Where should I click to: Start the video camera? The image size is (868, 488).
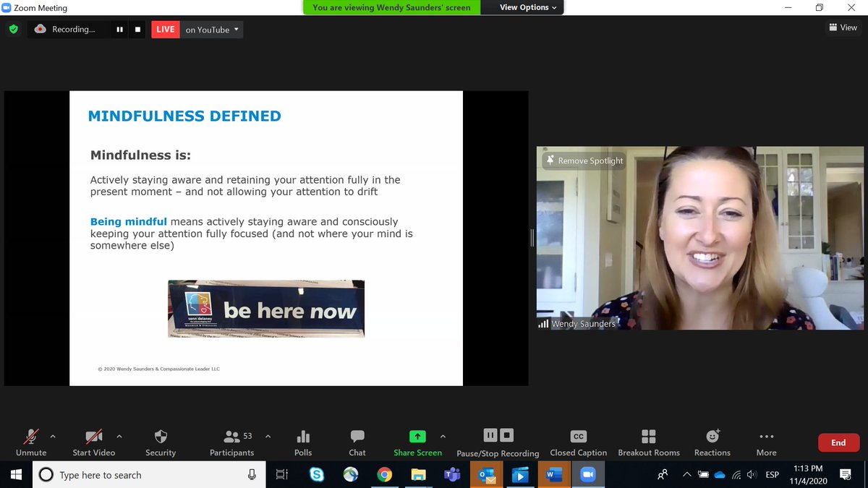click(93, 442)
